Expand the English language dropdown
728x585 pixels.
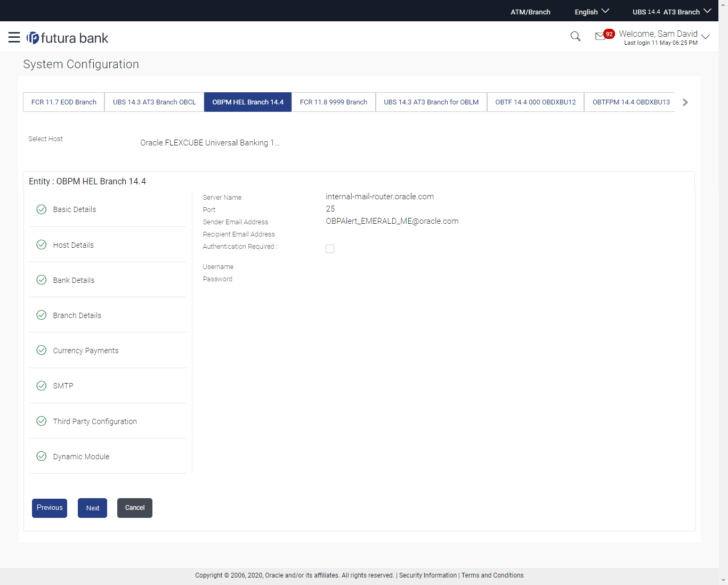592,12
